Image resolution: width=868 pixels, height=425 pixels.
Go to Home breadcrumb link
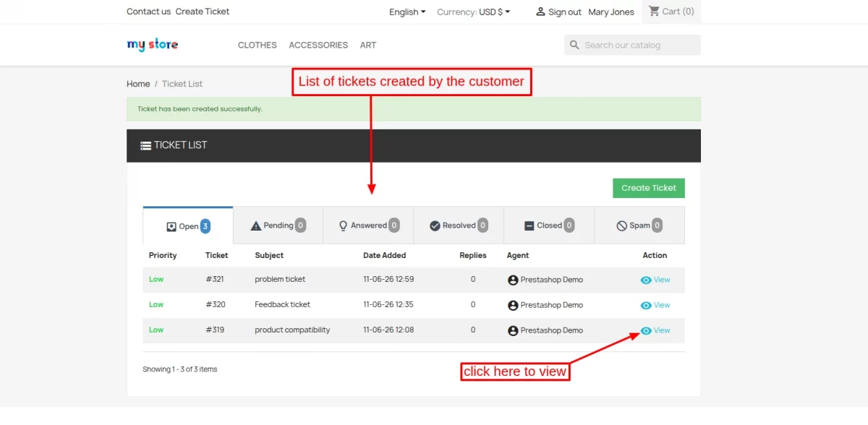[x=138, y=84]
